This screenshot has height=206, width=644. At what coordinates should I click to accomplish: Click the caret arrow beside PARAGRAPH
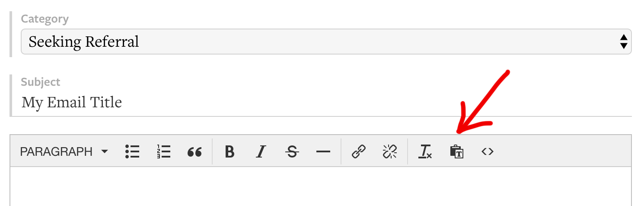pyautogui.click(x=104, y=152)
